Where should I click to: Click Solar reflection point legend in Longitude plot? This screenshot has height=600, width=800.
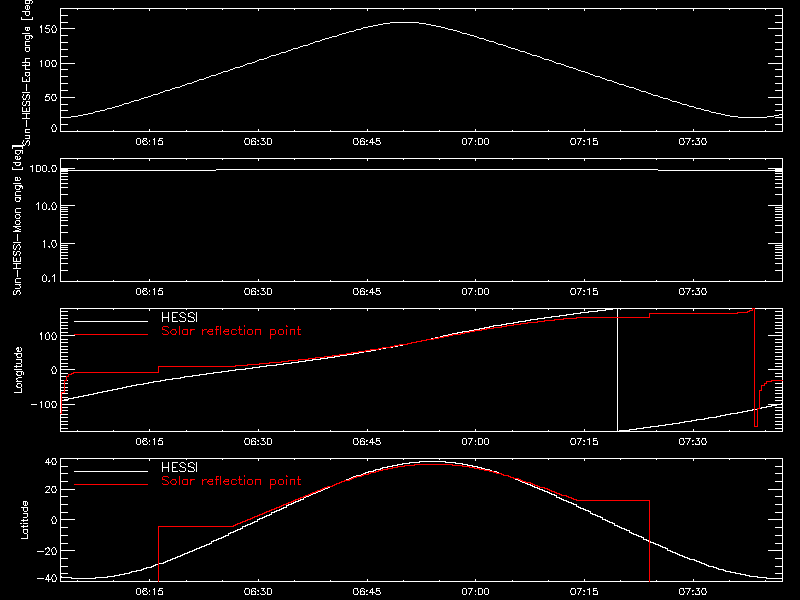(231, 331)
